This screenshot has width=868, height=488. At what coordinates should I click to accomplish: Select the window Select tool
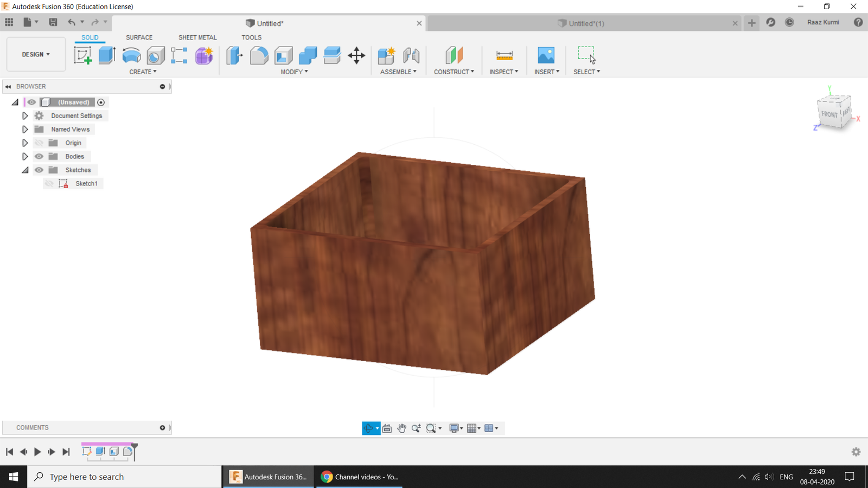coord(586,55)
